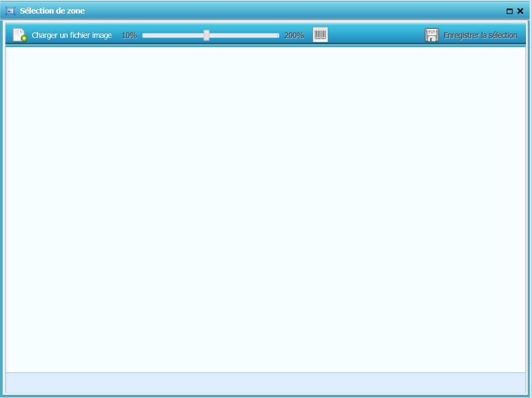Click the 10% minimum zoom label

129,35
